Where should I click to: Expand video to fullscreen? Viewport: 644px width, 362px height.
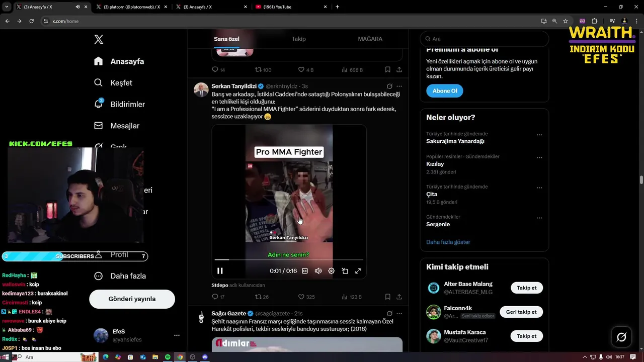pos(358,271)
